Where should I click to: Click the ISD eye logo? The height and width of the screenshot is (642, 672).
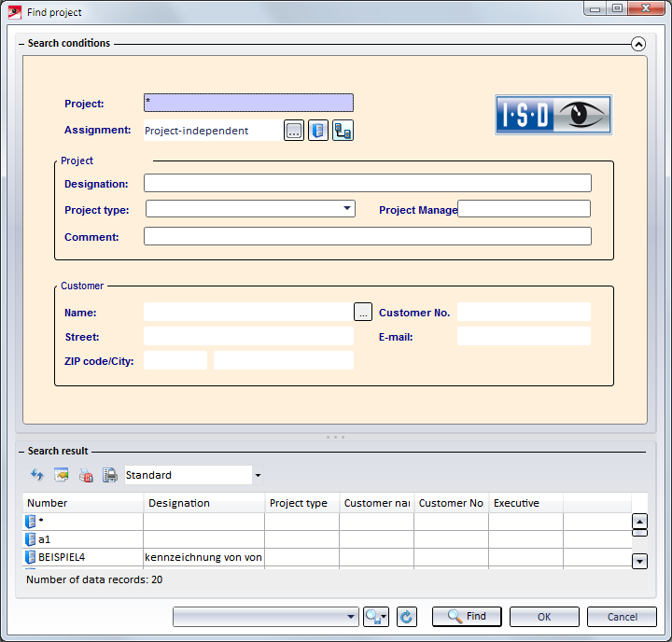(x=553, y=115)
